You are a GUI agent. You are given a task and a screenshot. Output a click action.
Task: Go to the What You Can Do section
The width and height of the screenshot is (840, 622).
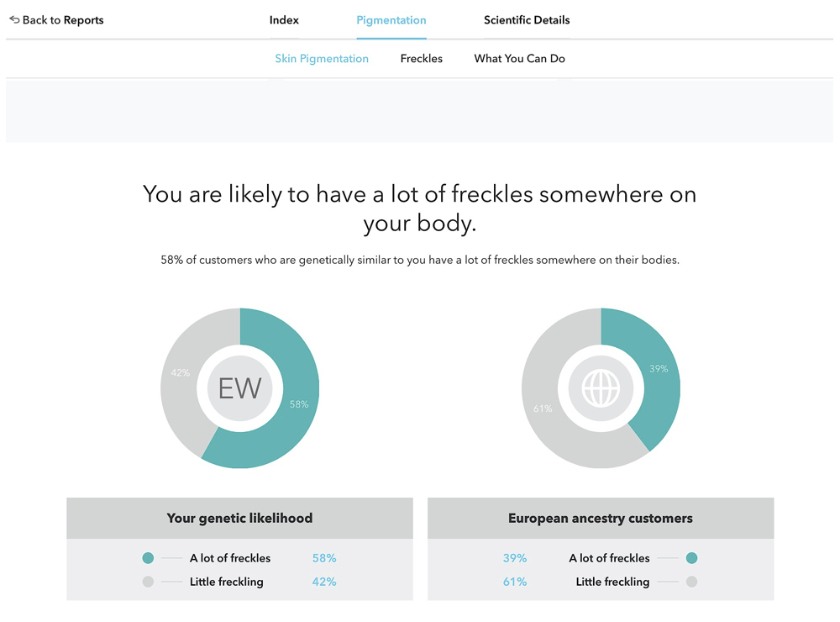pos(519,59)
